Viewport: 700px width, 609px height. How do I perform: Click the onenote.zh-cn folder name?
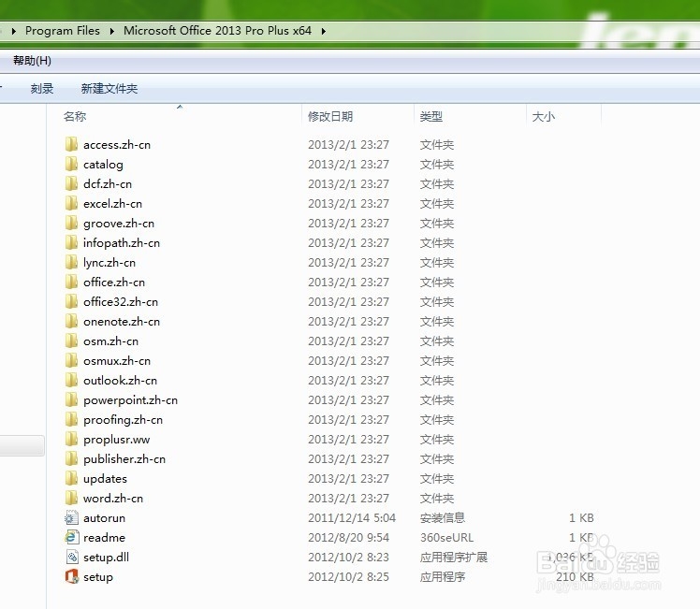(x=122, y=321)
